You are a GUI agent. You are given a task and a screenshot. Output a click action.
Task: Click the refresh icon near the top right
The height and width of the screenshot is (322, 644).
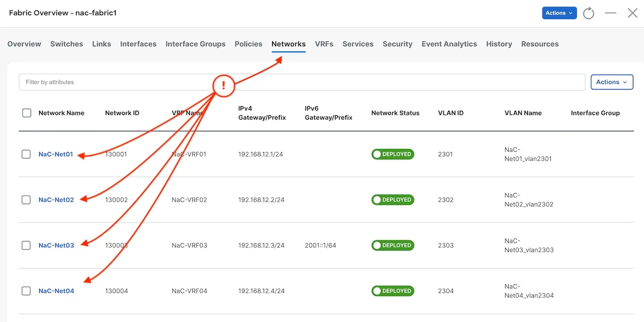[589, 13]
